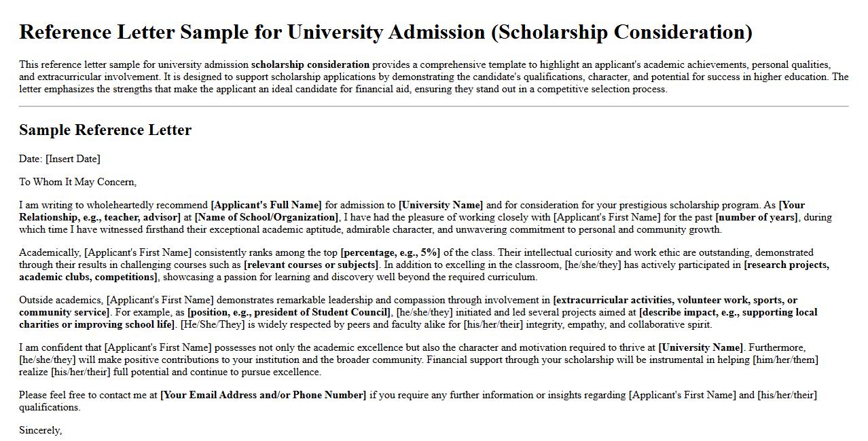Image resolution: width=868 pixels, height=441 pixels.
Task: Click the bold "scholarship consideration" text in the intro
Action: (x=310, y=65)
